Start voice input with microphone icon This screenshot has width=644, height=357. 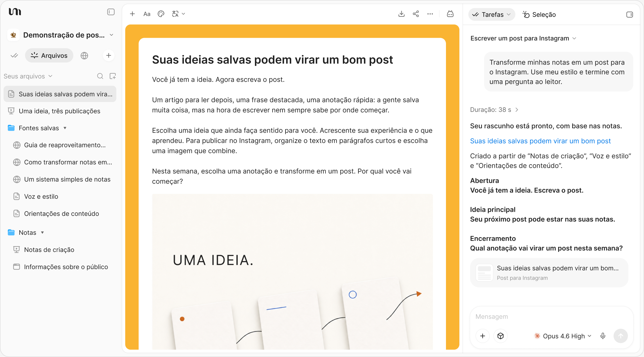(603, 336)
